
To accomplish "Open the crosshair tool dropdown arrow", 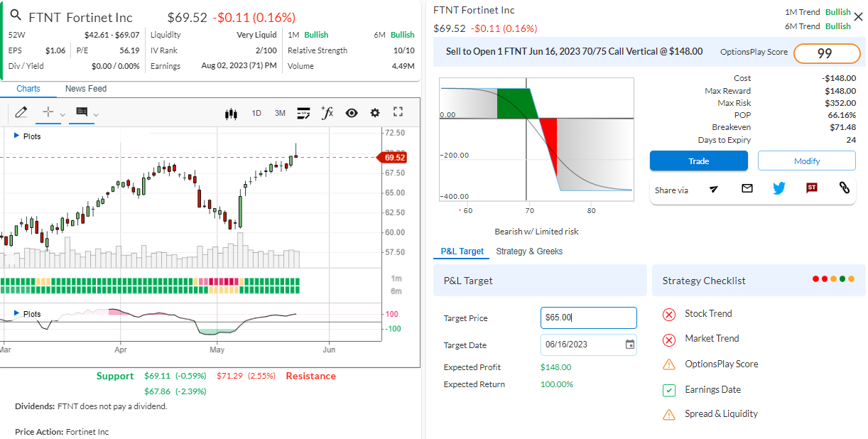I will tap(63, 114).
